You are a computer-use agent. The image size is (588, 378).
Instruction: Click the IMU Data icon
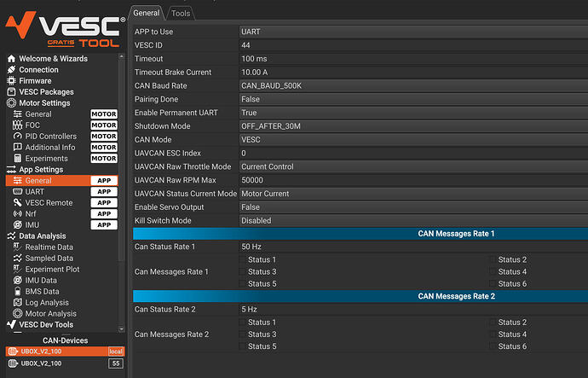[x=18, y=280]
